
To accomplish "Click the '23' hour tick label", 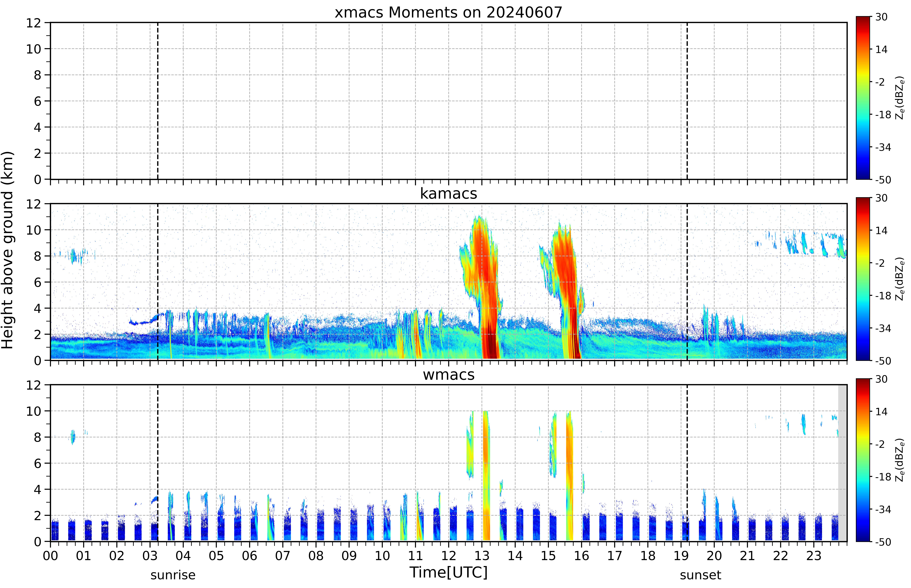I will [x=814, y=556].
